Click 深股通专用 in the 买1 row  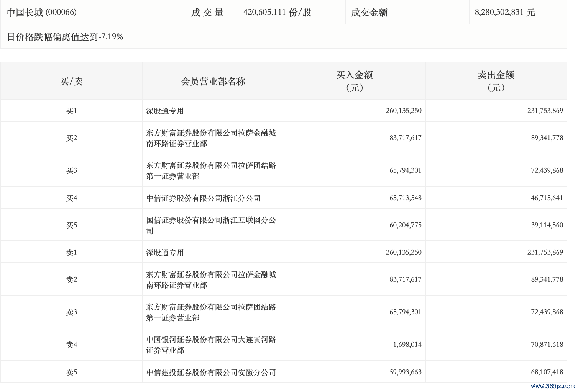coord(165,111)
